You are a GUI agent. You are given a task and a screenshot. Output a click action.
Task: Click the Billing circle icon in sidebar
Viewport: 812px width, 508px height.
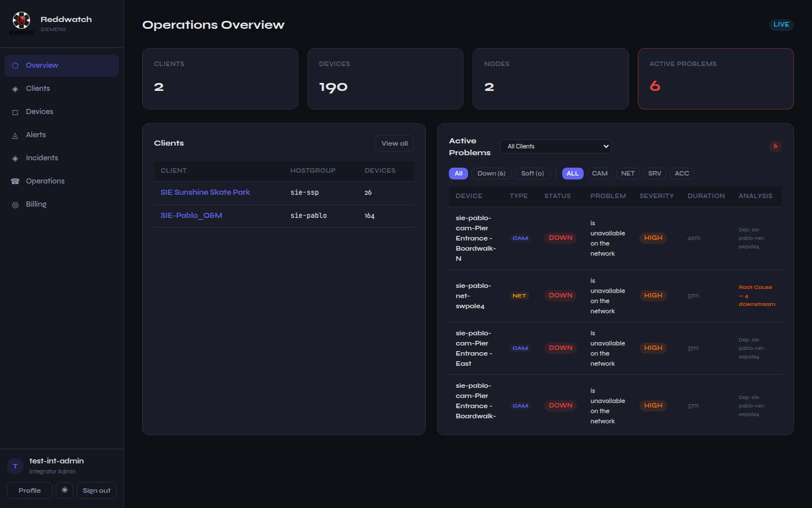click(15, 204)
